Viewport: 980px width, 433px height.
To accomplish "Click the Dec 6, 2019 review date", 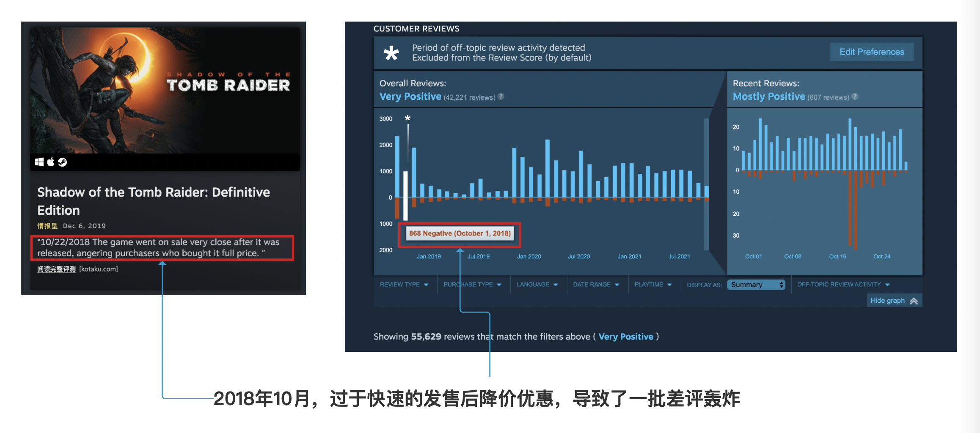I will pos(84,226).
